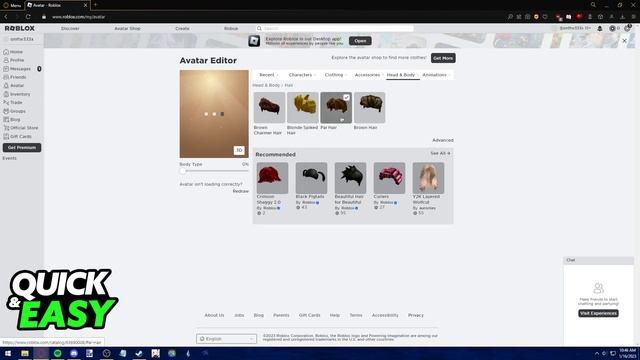This screenshot has width=640, height=360.
Task: Select the Avatar - Roblox browser tab
Action: [57, 5]
